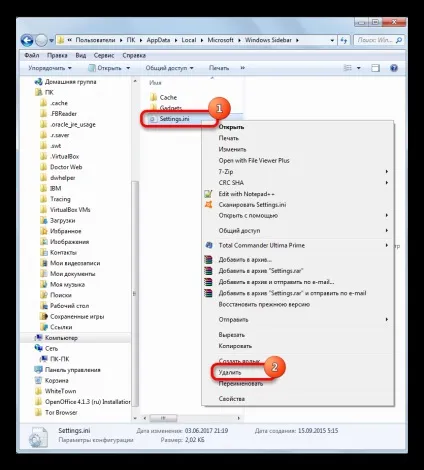Expand Общий доступ context submenu
The height and width of the screenshot is (470, 424).
298,230
